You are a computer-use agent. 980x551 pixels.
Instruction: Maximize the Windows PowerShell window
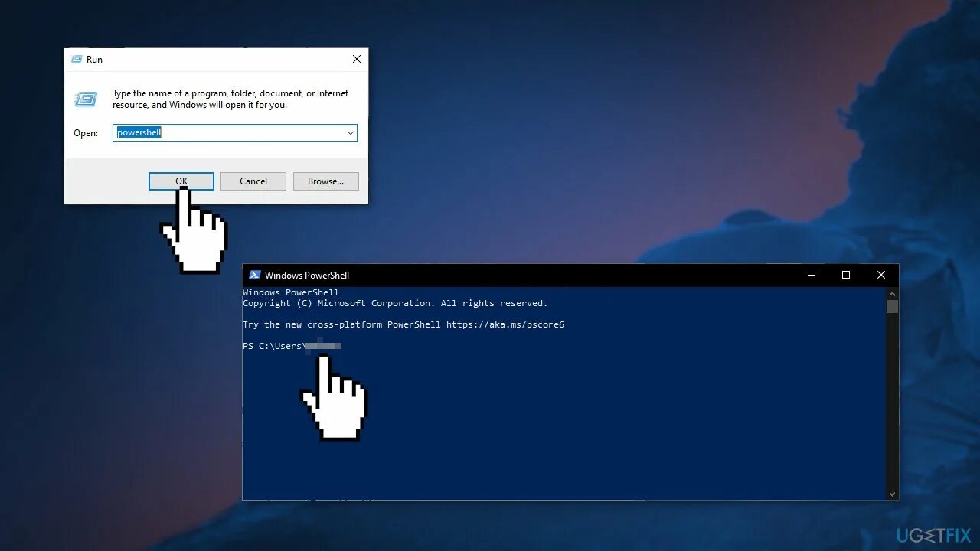(x=846, y=275)
